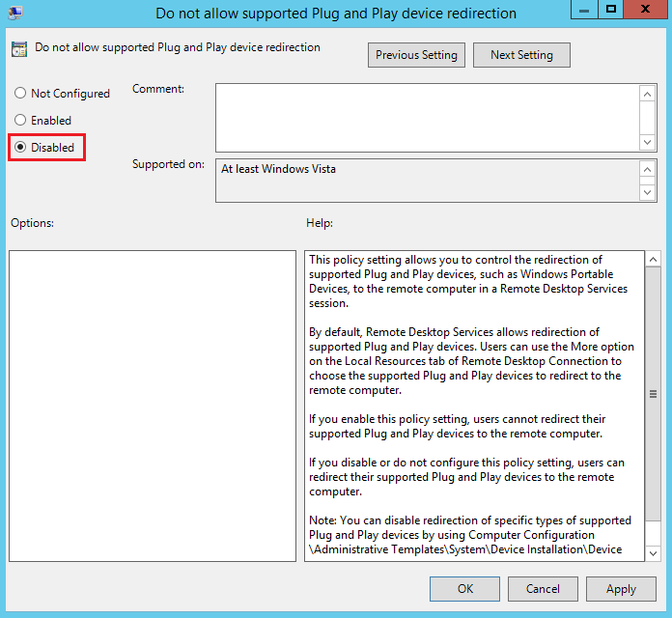Click the window system icon in title bar

click(x=15, y=13)
